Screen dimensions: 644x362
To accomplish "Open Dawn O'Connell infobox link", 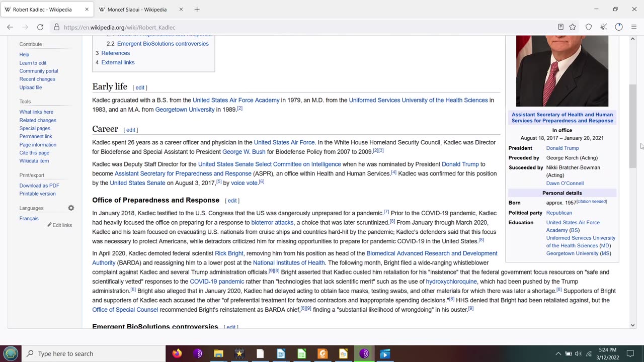I will click(565, 184).
